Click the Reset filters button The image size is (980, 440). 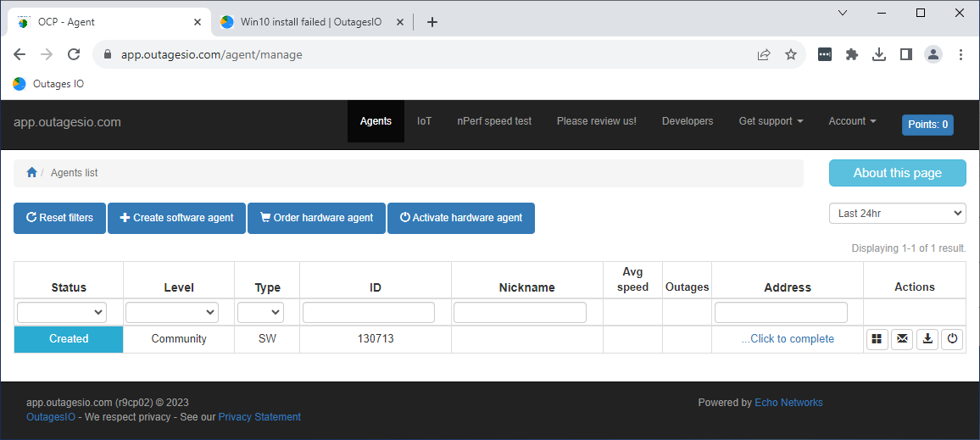(59, 218)
